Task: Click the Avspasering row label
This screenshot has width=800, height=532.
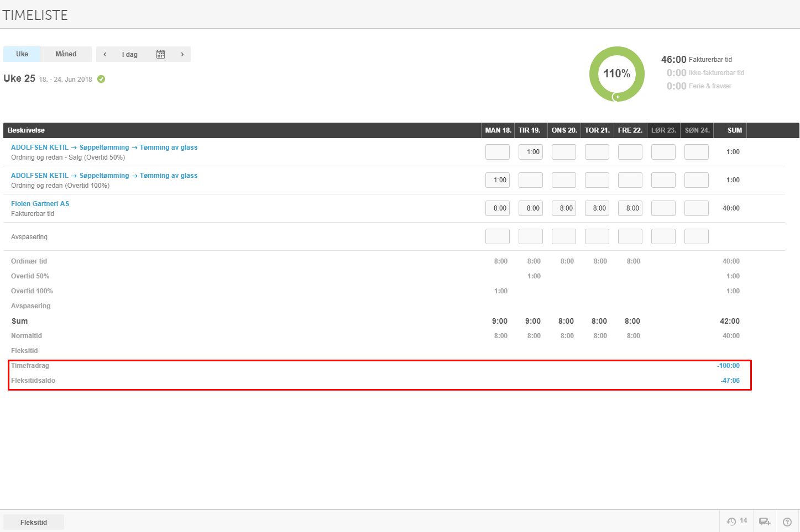Action: (x=29, y=237)
